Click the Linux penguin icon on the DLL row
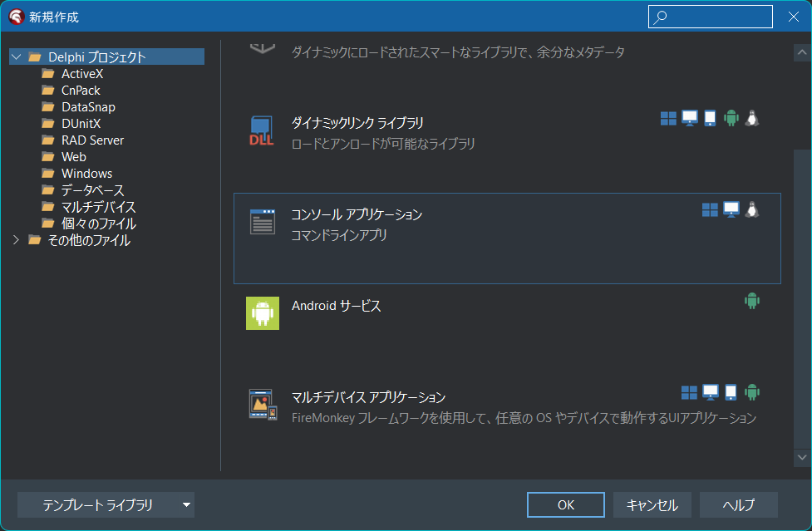This screenshot has width=812, height=531. tap(751, 118)
